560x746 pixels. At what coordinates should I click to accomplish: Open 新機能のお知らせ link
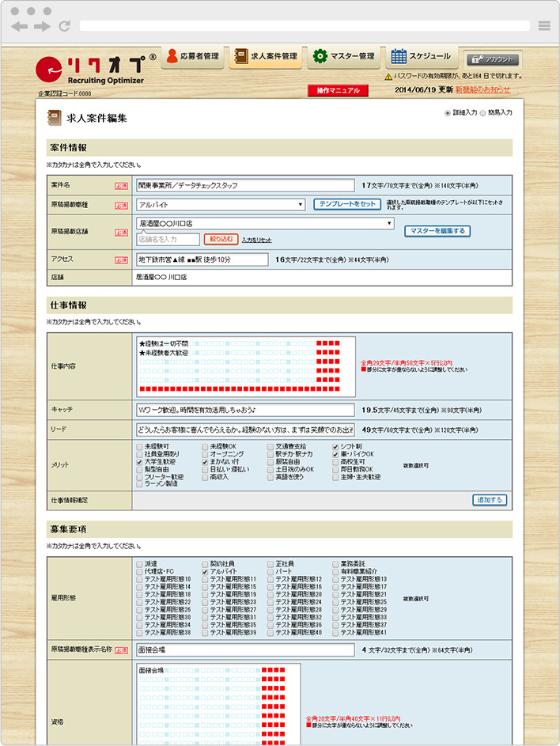pyautogui.click(x=482, y=89)
